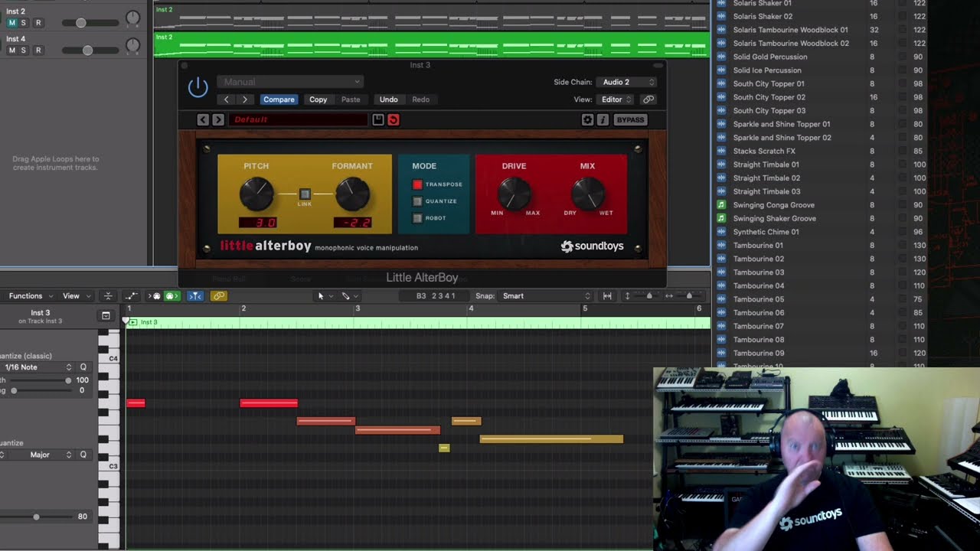The image size is (980, 551).
Task: Click the Swinging Shaker Groove green loop icon
Action: pyautogui.click(x=720, y=219)
